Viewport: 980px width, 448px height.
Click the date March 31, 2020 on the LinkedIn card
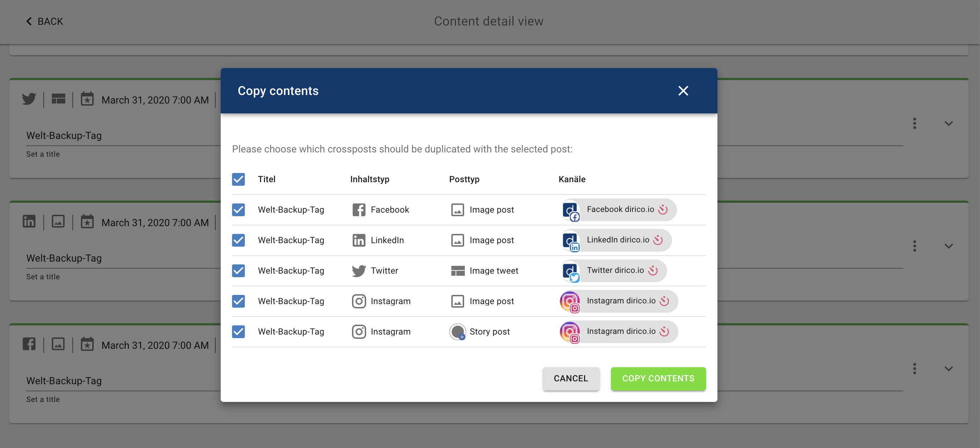pyautogui.click(x=155, y=223)
